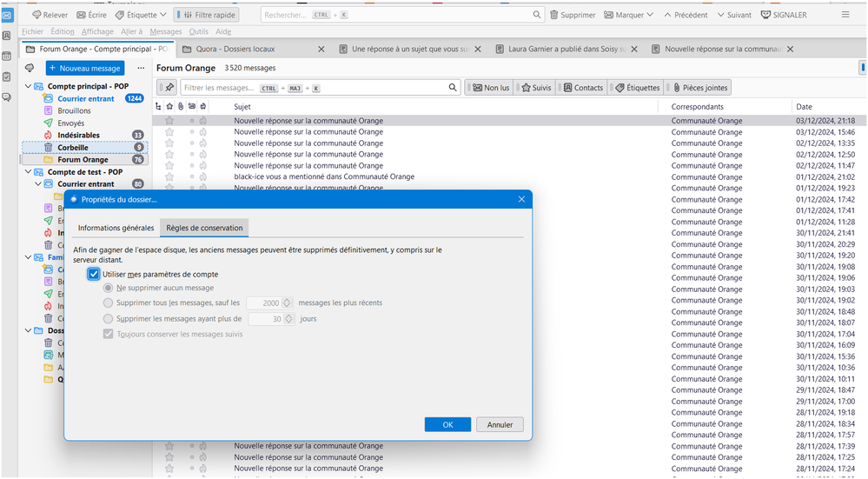
Task: Collapse the Compte principal - POP account
Action: 28,86
